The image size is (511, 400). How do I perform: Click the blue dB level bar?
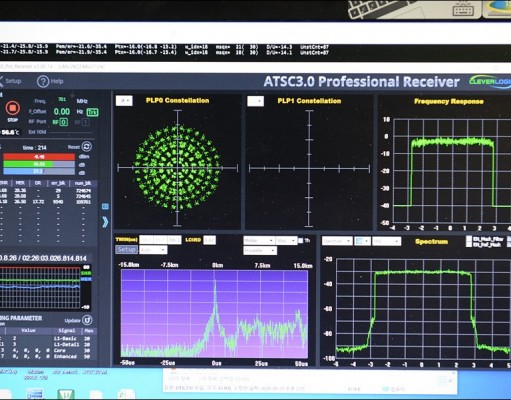coord(39,172)
